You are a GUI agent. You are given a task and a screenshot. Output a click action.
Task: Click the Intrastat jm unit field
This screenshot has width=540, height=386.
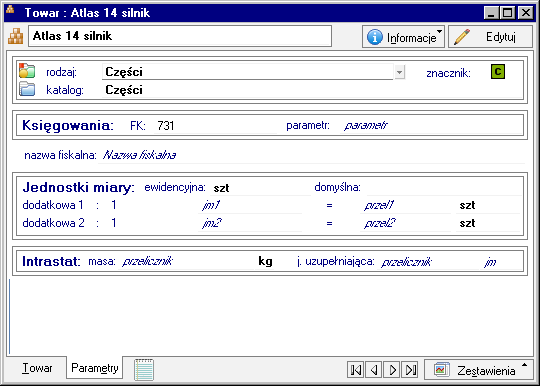[x=501, y=262]
